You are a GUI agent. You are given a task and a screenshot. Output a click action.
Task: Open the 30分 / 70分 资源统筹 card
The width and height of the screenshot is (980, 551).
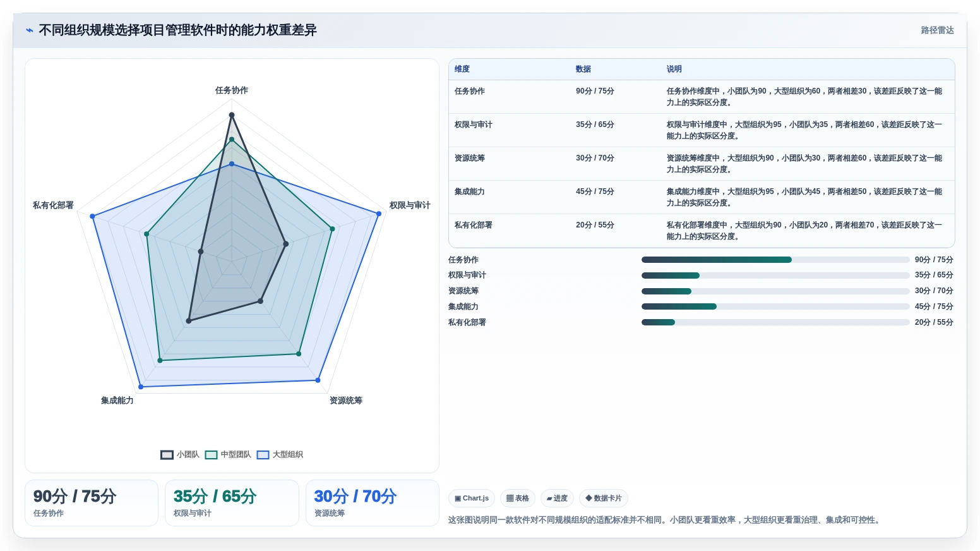[373, 503]
